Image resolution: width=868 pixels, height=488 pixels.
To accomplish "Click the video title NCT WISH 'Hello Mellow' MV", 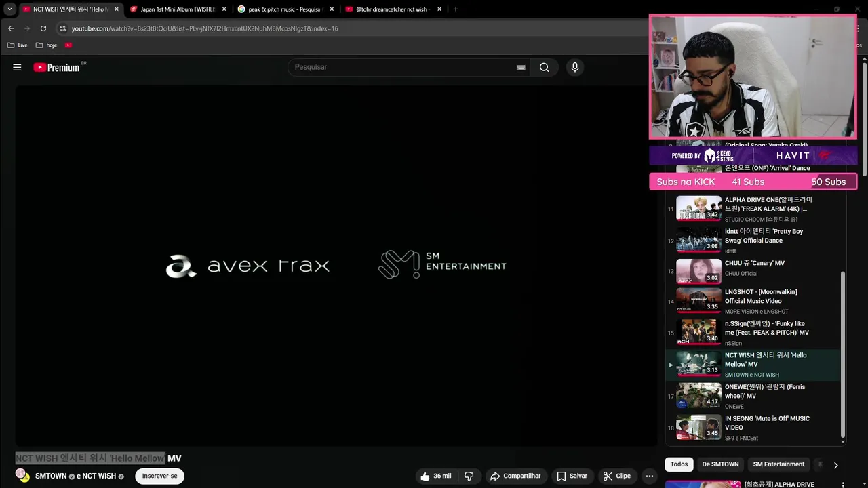I will pyautogui.click(x=98, y=458).
